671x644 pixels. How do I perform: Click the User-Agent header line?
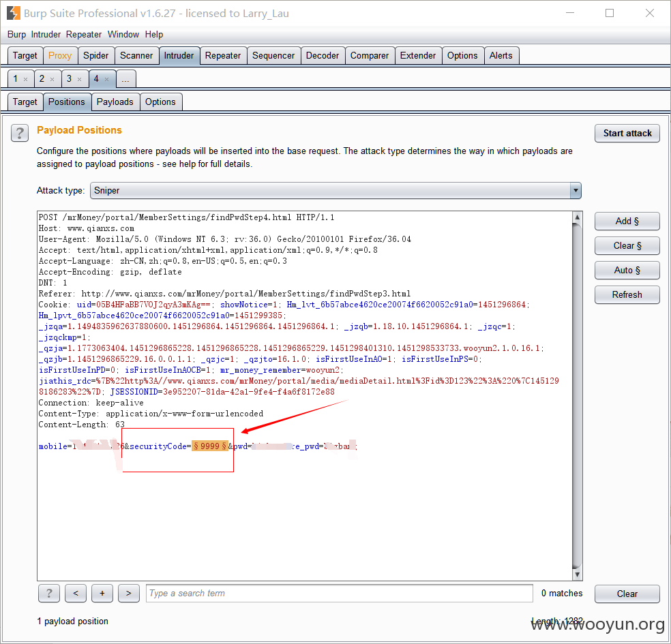click(224, 239)
